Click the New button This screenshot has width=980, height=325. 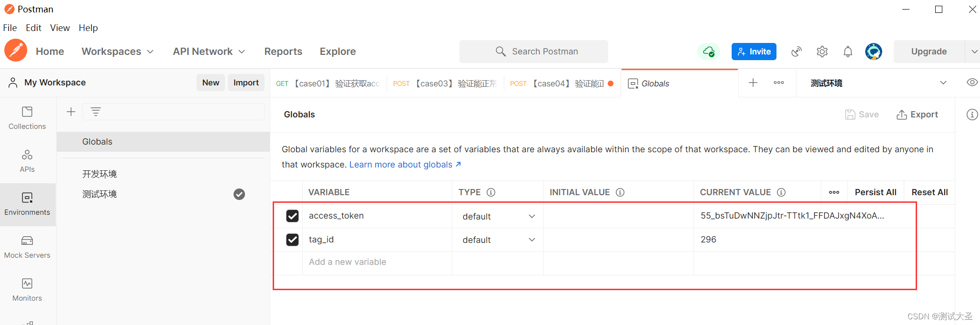[x=211, y=83]
